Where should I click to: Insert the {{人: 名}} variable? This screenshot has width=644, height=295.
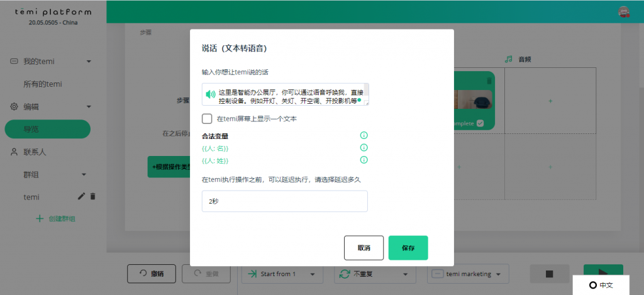tap(215, 148)
